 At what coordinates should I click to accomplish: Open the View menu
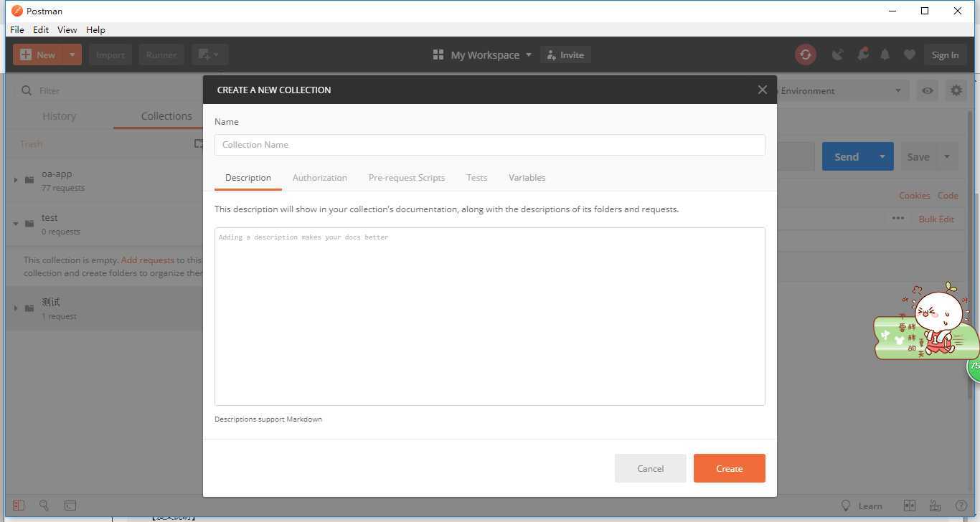[x=67, y=29]
